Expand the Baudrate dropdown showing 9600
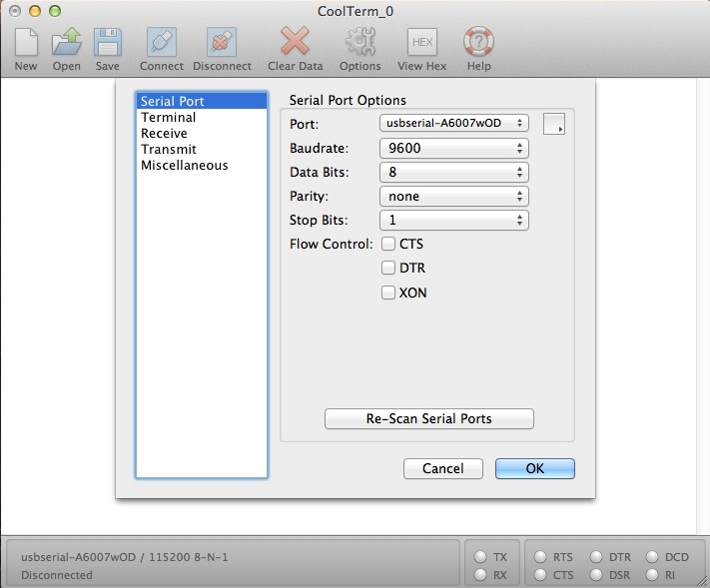This screenshot has height=588, width=710. tap(454, 148)
